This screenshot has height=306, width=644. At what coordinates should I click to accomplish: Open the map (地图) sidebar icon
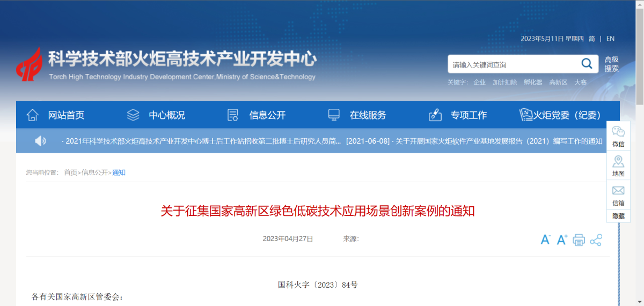point(618,166)
